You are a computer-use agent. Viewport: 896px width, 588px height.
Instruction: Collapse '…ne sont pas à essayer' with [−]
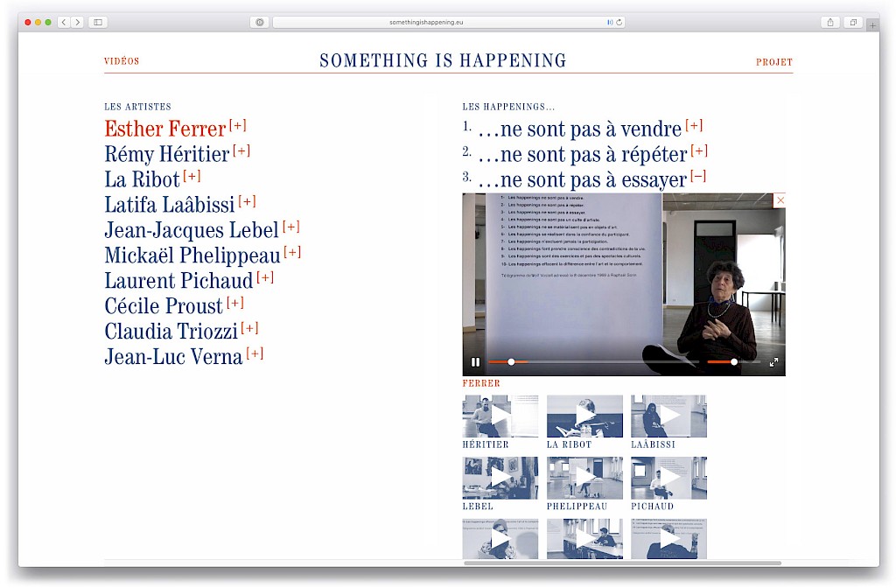tap(697, 177)
